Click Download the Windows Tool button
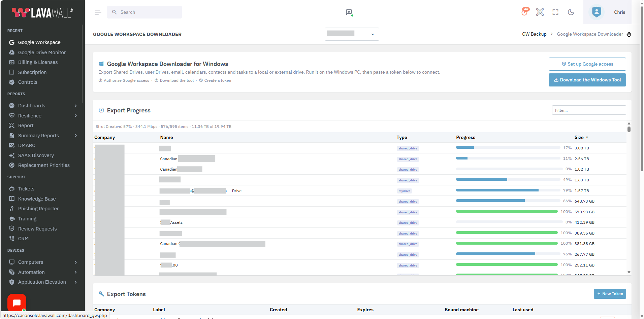The height and width of the screenshot is (319, 644). tap(587, 80)
